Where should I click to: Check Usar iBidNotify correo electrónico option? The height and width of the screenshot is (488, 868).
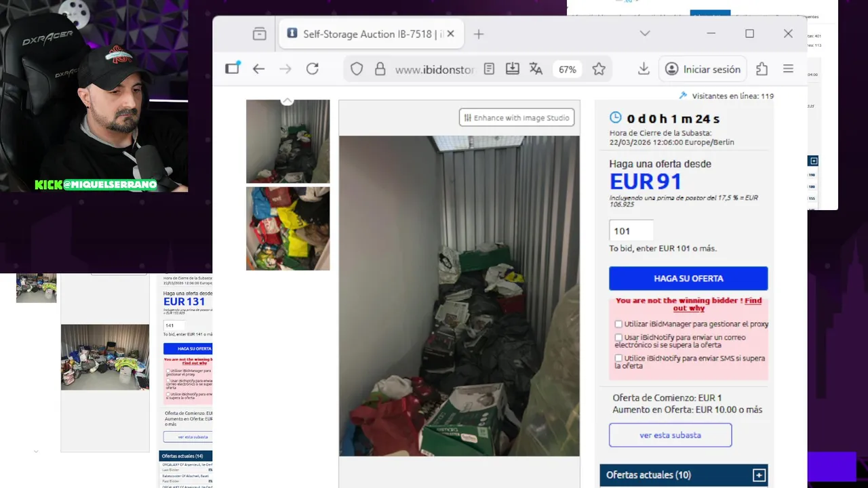point(618,337)
